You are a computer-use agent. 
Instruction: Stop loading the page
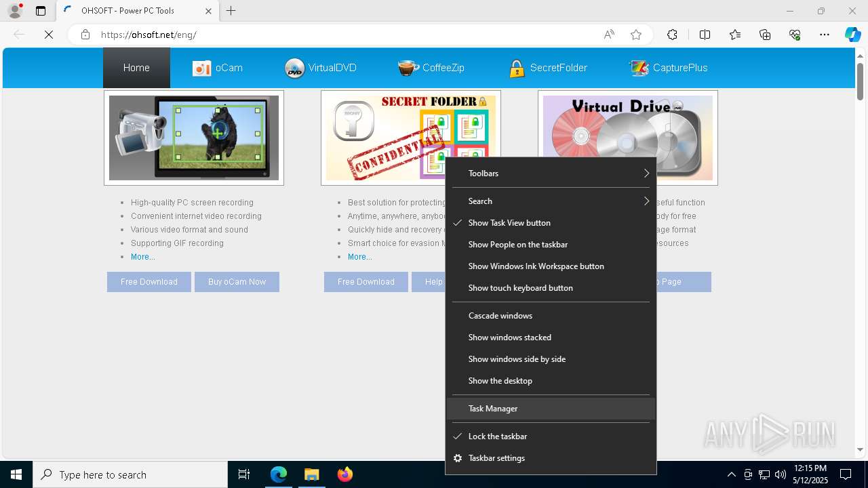(49, 35)
